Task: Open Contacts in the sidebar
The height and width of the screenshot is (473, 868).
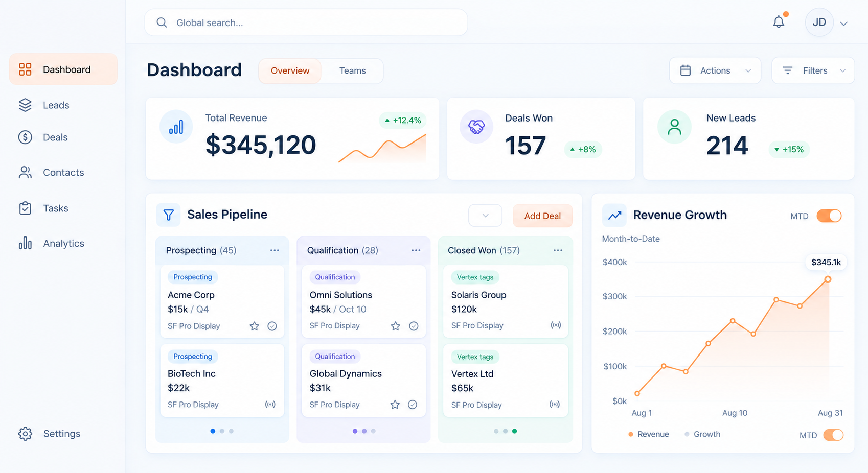Action: (x=63, y=172)
